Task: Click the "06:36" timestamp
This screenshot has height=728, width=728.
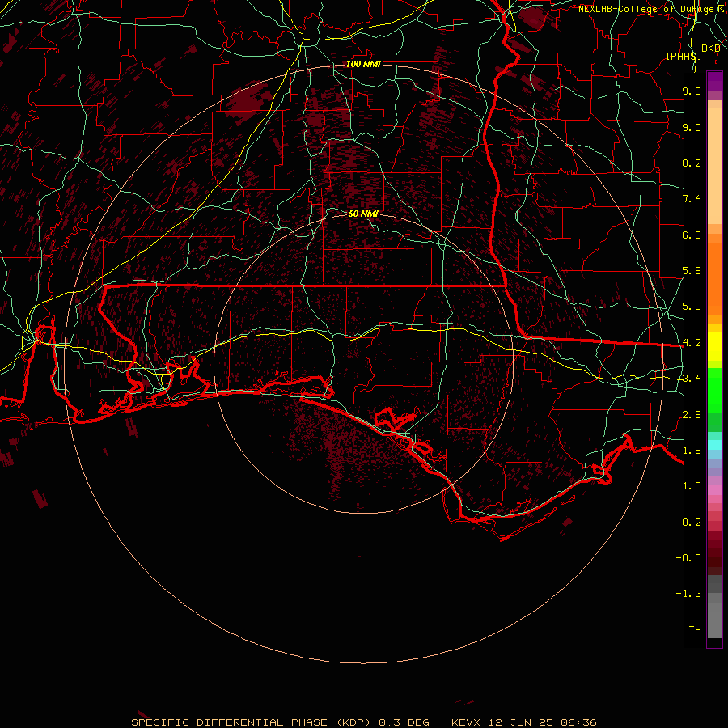Action: [578, 722]
